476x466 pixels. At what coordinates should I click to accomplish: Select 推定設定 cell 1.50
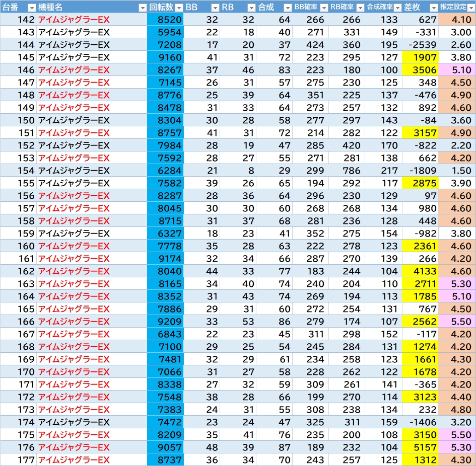(457, 171)
